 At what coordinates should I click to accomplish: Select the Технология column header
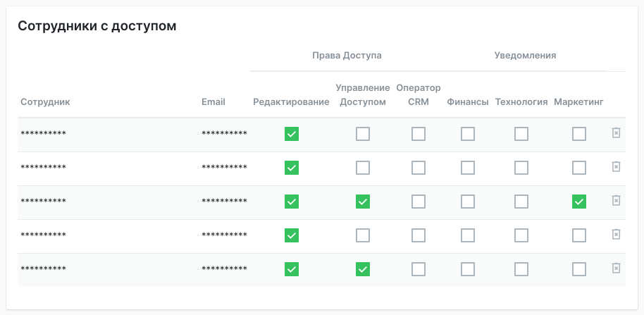click(x=521, y=102)
